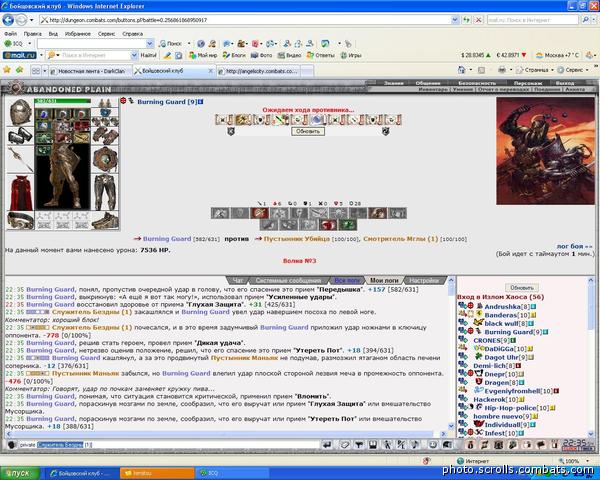600x480 pixels.
Task: Select the brown highlighted technique icon in top row
Action: 377,213
